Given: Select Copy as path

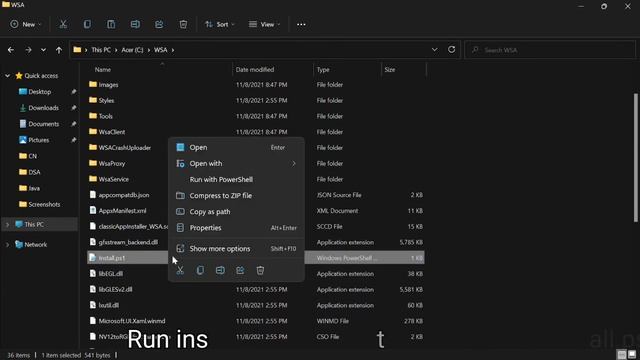Looking at the screenshot, I should [236, 212].
